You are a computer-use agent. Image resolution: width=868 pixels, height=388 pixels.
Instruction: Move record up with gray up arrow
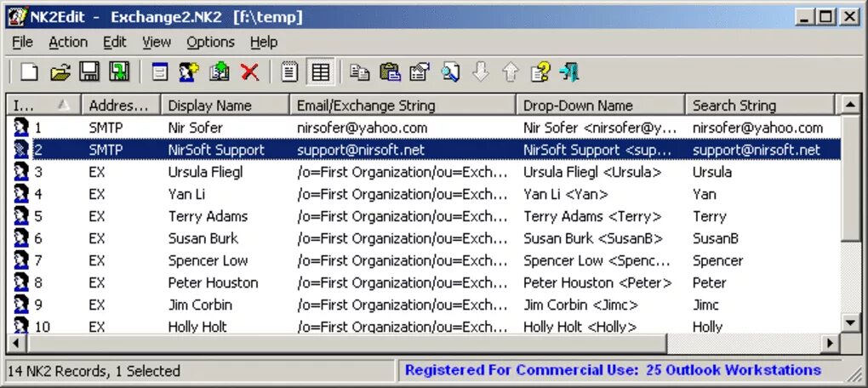pyautogui.click(x=511, y=72)
